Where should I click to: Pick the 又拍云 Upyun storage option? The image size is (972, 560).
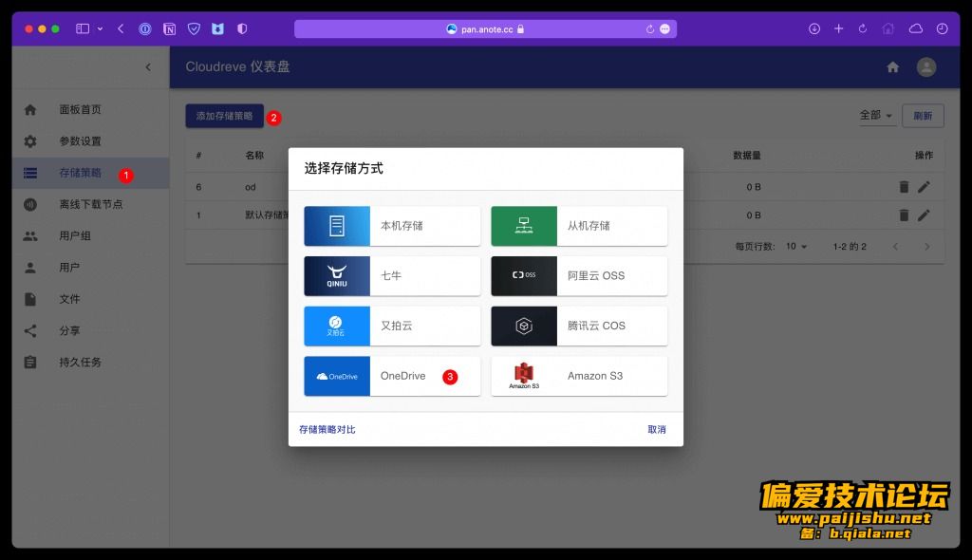point(392,326)
